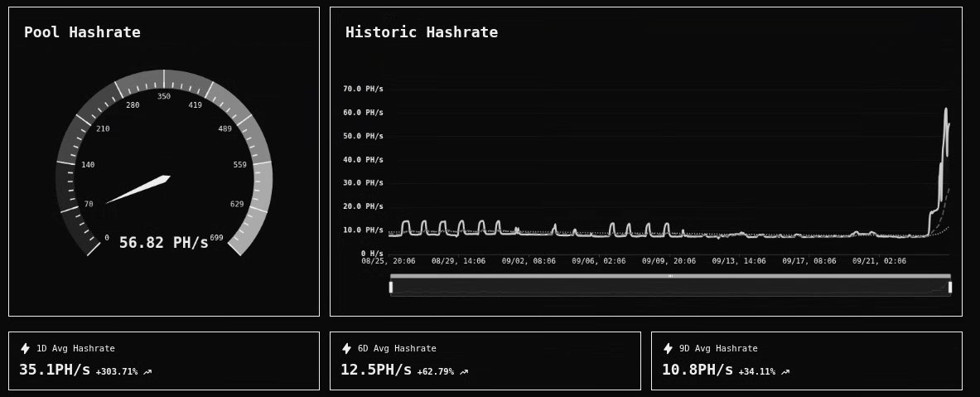Click the 35.1PH/s value
This screenshot has width=980, height=397.
[x=55, y=370]
